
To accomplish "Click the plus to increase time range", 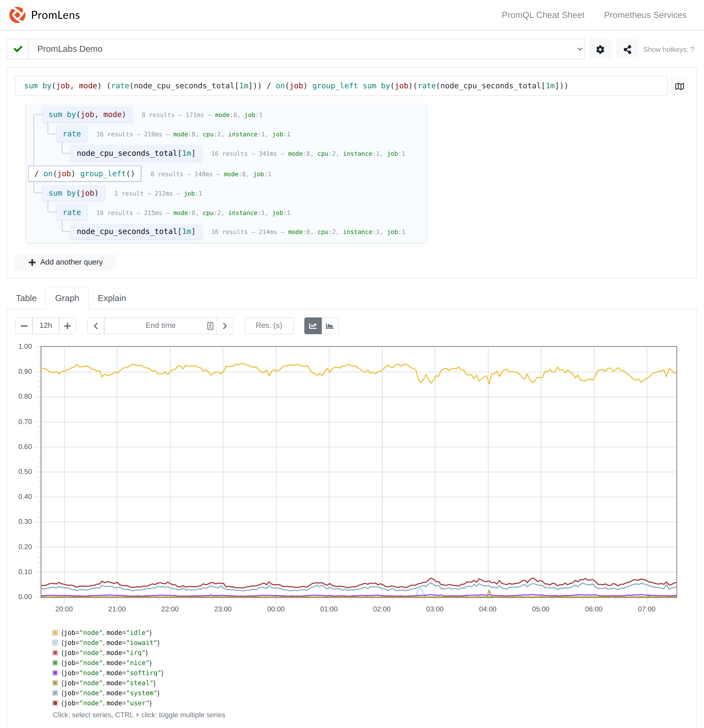I will [x=67, y=325].
